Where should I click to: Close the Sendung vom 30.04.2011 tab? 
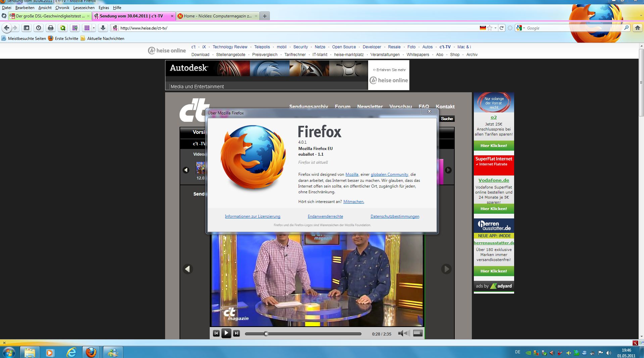coord(172,16)
